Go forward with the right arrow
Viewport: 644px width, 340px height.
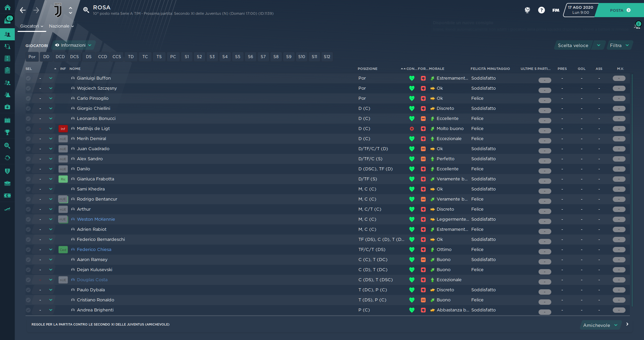[36, 10]
